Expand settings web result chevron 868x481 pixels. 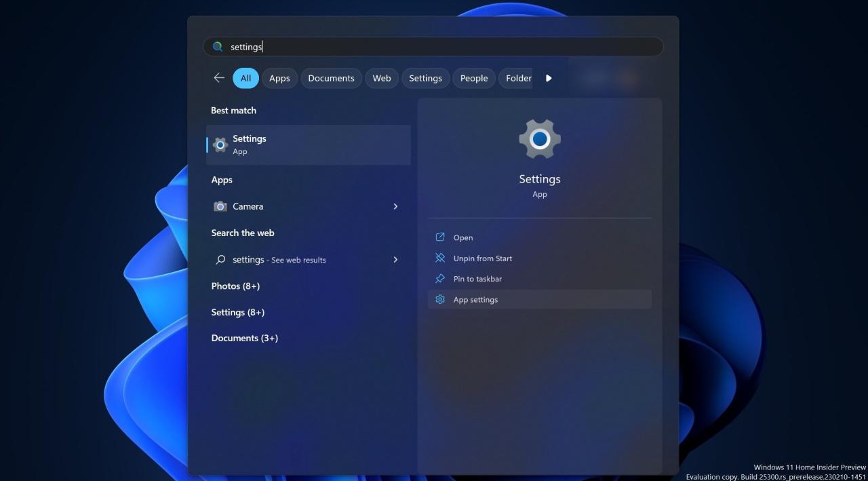pos(395,260)
